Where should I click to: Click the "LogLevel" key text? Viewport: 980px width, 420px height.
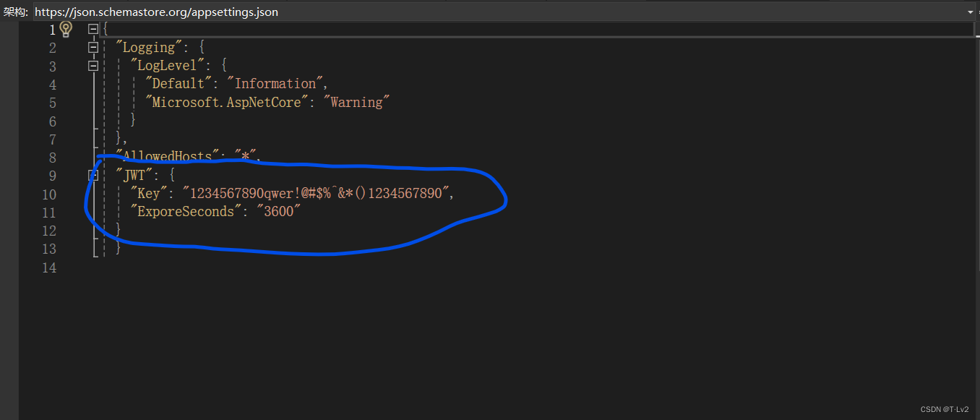(169, 66)
